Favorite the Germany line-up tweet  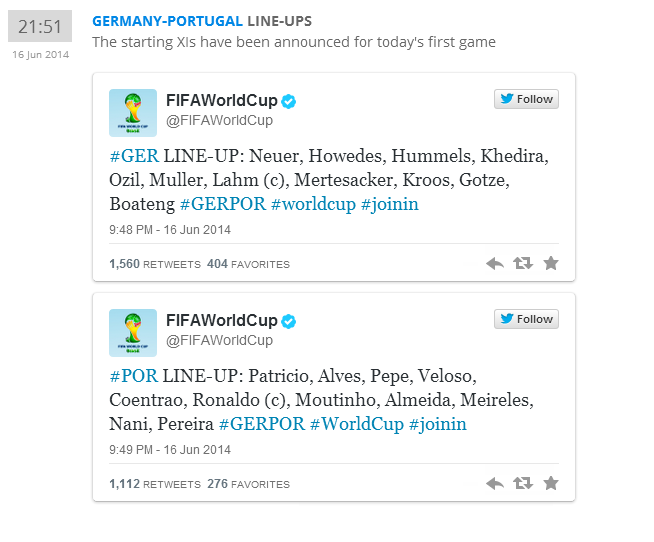coord(550,264)
